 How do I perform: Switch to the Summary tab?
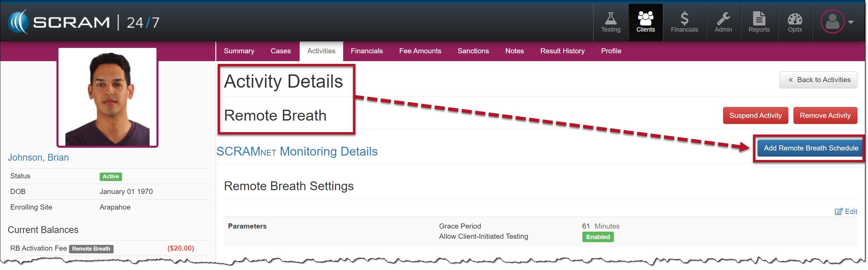[x=239, y=51]
